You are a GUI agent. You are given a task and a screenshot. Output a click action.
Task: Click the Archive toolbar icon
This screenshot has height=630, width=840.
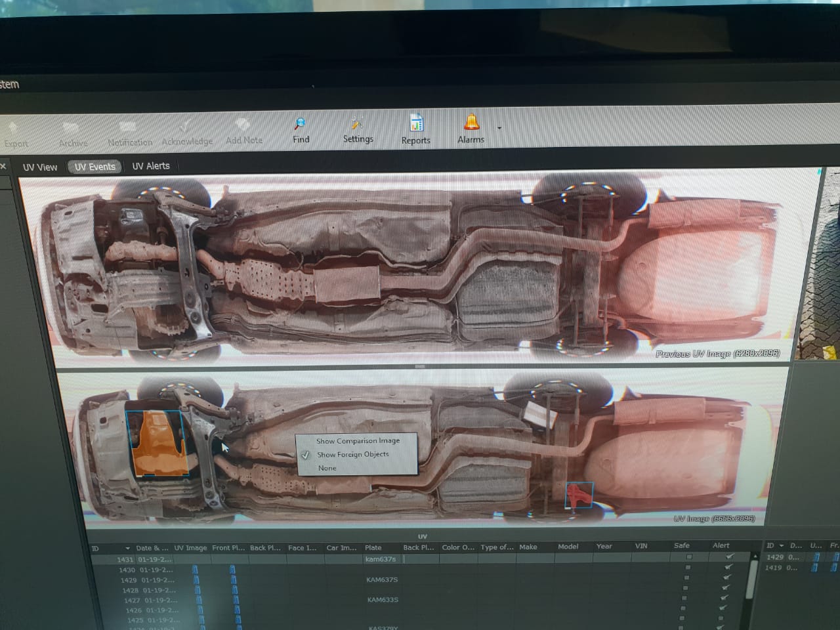point(72,127)
